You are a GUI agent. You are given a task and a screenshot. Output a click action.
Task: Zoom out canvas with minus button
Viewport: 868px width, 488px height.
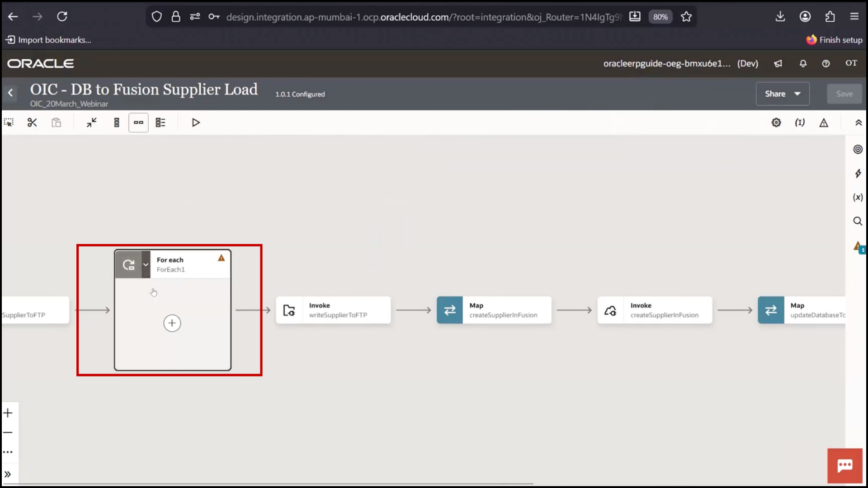point(8,432)
